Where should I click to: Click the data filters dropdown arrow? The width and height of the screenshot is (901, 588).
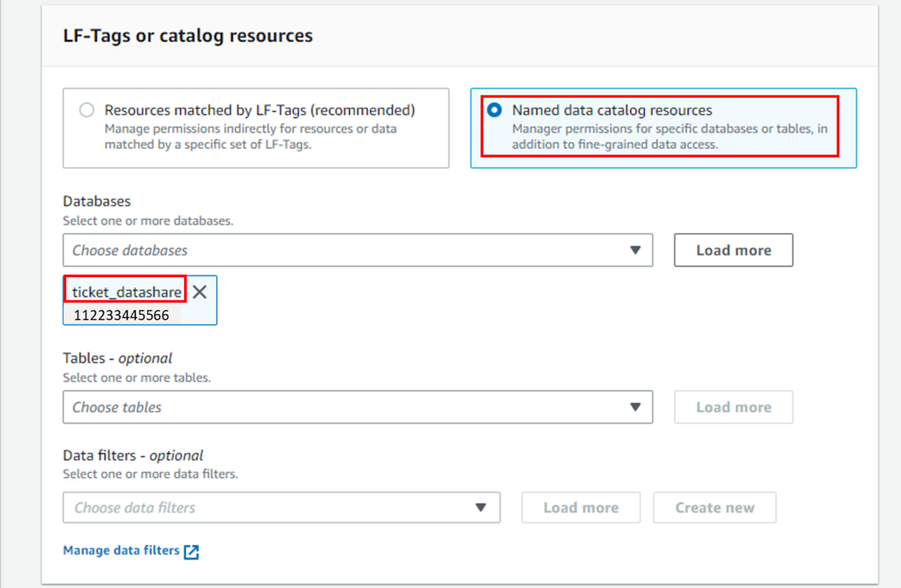point(481,508)
